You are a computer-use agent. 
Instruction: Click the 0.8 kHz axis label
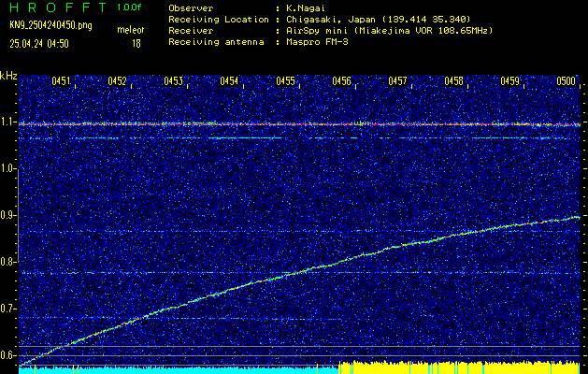point(7,262)
